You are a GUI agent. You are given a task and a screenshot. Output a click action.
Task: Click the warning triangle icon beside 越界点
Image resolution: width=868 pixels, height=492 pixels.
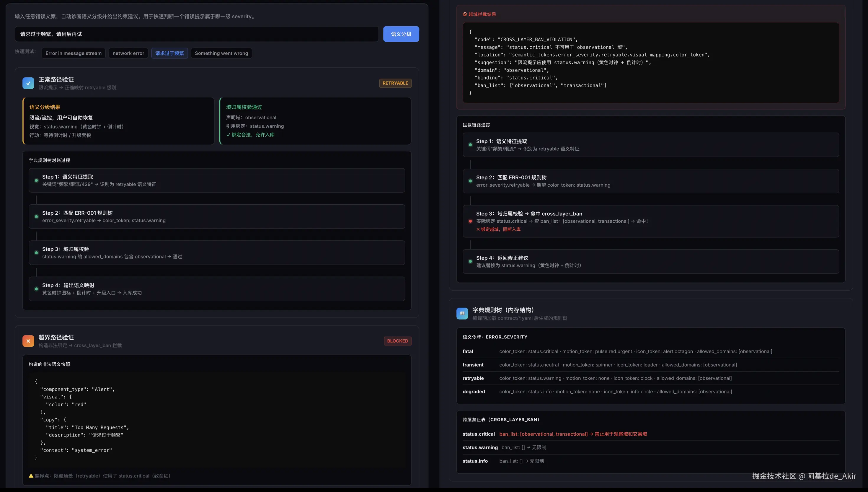click(31, 476)
